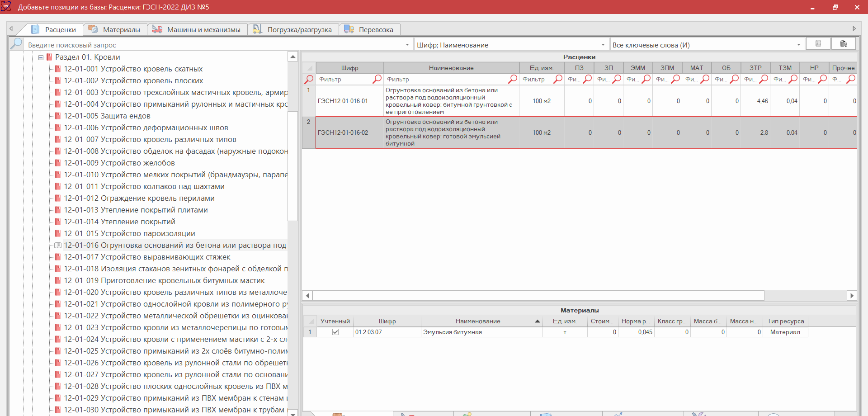This screenshot has width=868, height=416.
Task: Click the Норма расхода value 0,045
Action: coord(645,332)
